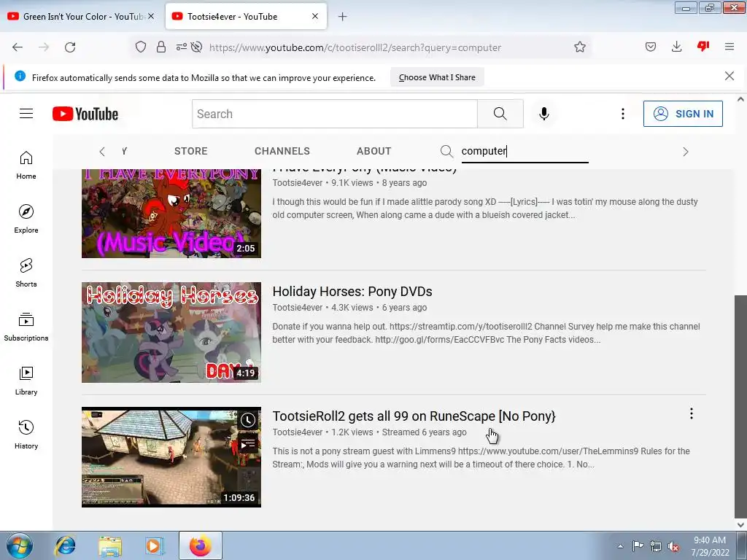
Task: Open History in the sidebar
Action: pos(26,435)
